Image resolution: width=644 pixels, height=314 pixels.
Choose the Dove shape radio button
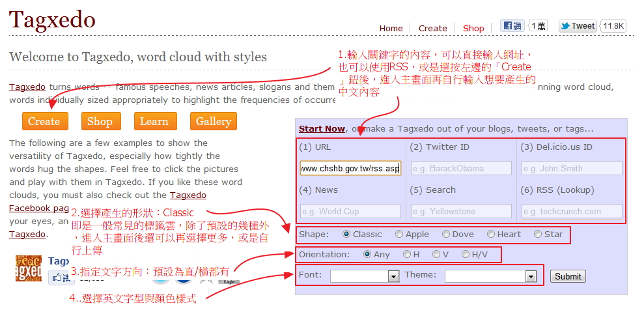click(x=446, y=234)
